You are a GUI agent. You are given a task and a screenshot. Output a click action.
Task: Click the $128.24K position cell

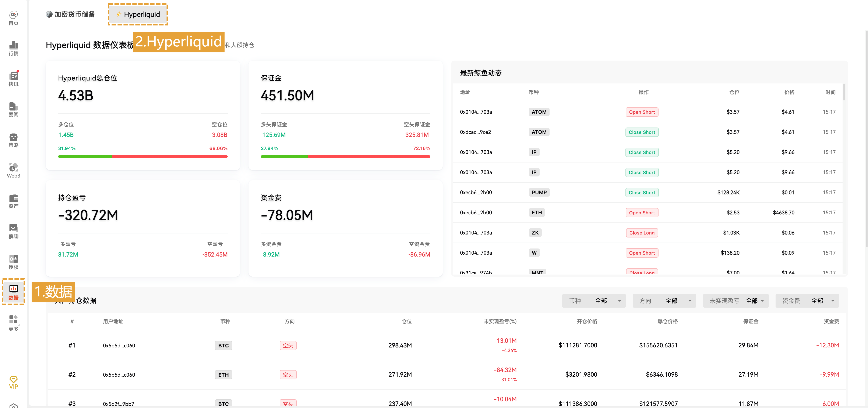[728, 193]
